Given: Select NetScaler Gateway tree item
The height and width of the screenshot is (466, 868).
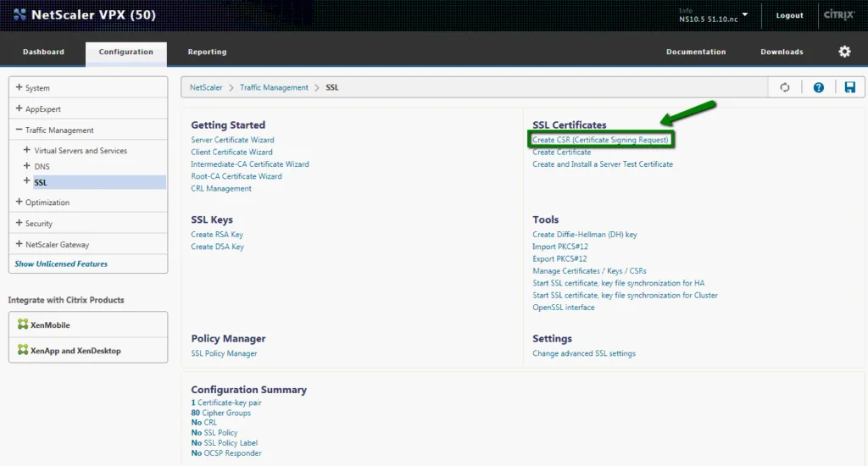Looking at the screenshot, I should click(57, 245).
